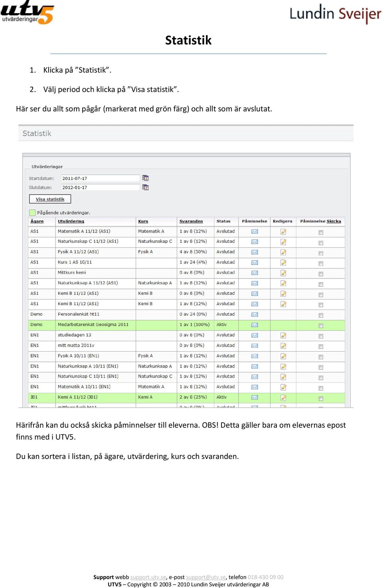Edit Matematik A 11/12 (AS1) using the pencil icon

pos(283,232)
